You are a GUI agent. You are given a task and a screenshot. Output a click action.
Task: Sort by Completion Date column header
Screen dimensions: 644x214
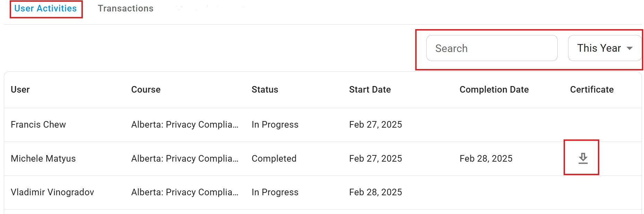494,89
